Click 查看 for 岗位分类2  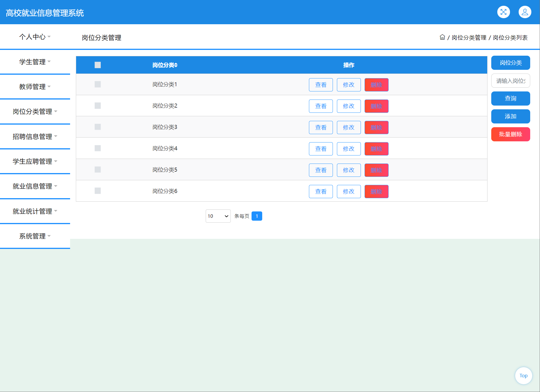[321, 106]
